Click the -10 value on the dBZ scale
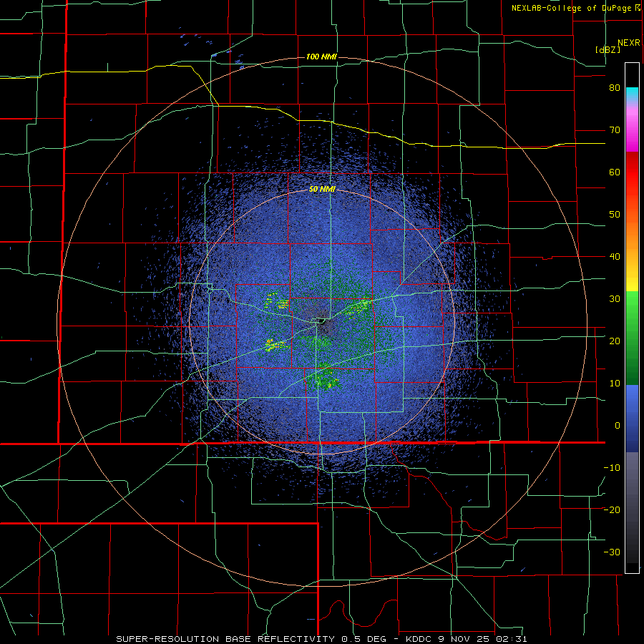Screen dimensions: 644x644 (x=612, y=467)
